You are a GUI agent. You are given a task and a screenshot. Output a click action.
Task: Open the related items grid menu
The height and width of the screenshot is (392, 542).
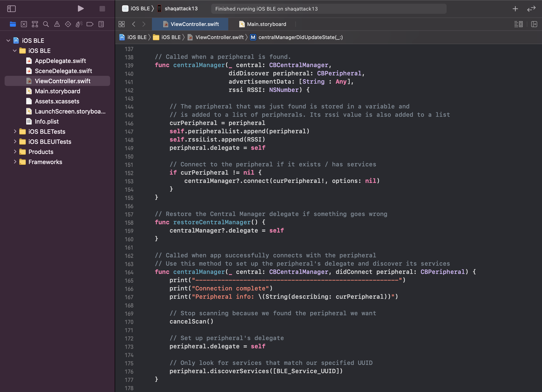click(x=122, y=24)
